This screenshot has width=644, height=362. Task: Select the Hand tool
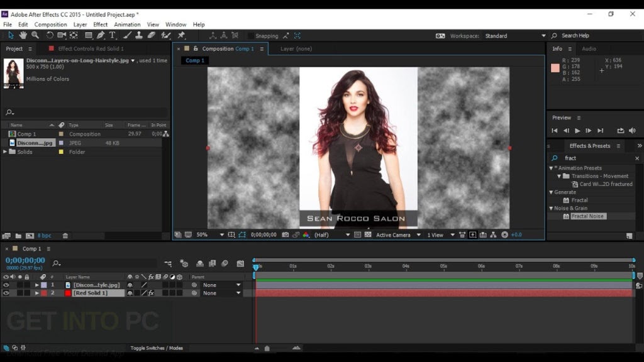point(23,35)
